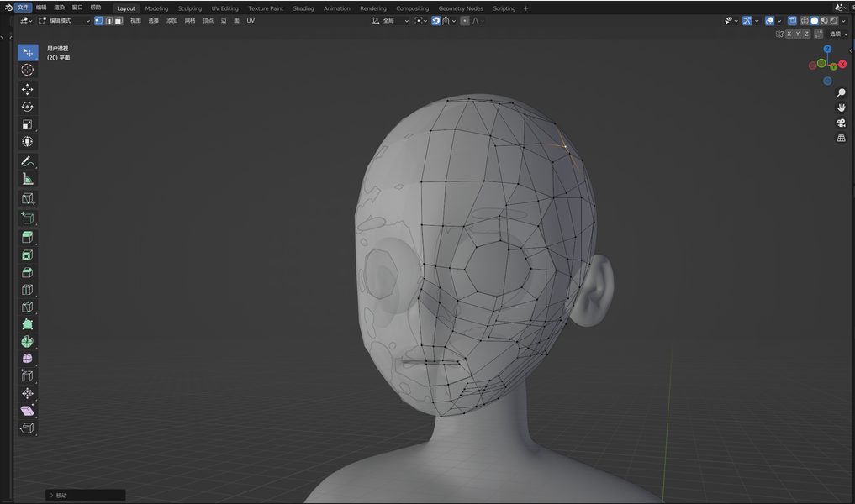The image size is (855, 504).
Task: Select the Move tool in the toolbar
Action: (28, 89)
